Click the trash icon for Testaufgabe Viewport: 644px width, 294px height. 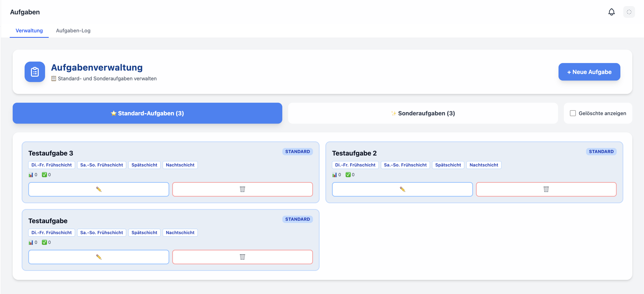click(x=242, y=257)
